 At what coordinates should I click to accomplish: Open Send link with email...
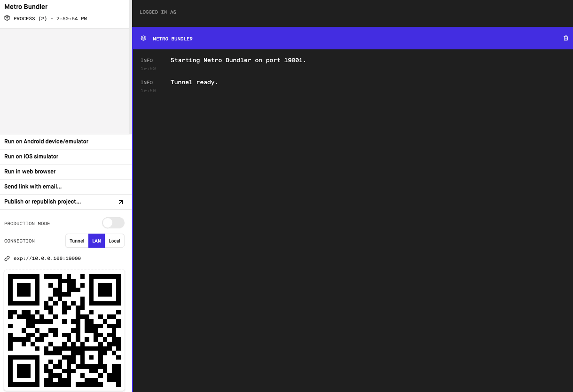66,187
